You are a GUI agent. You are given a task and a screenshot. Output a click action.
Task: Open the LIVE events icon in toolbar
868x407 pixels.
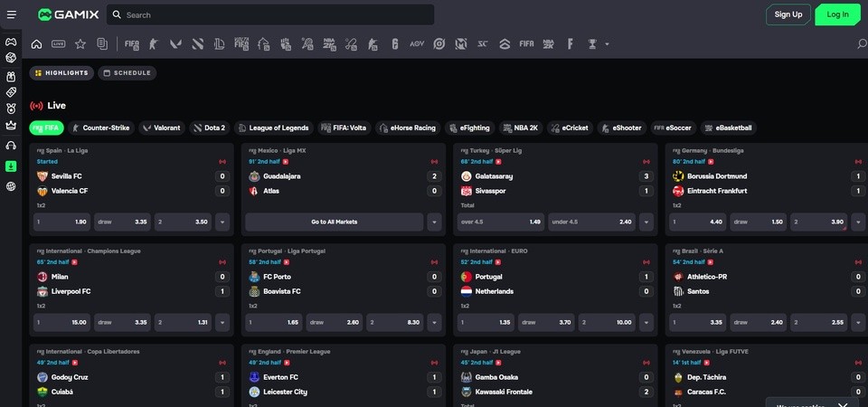point(58,44)
